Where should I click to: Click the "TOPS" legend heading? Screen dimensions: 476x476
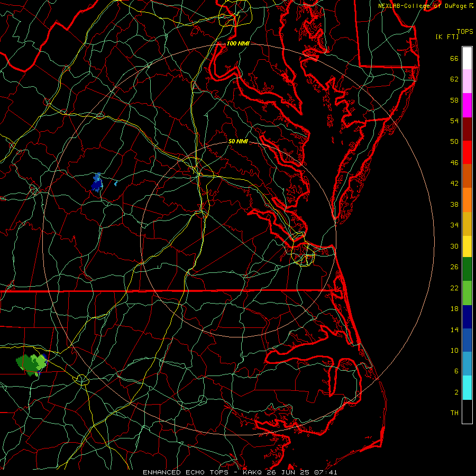tap(465, 32)
